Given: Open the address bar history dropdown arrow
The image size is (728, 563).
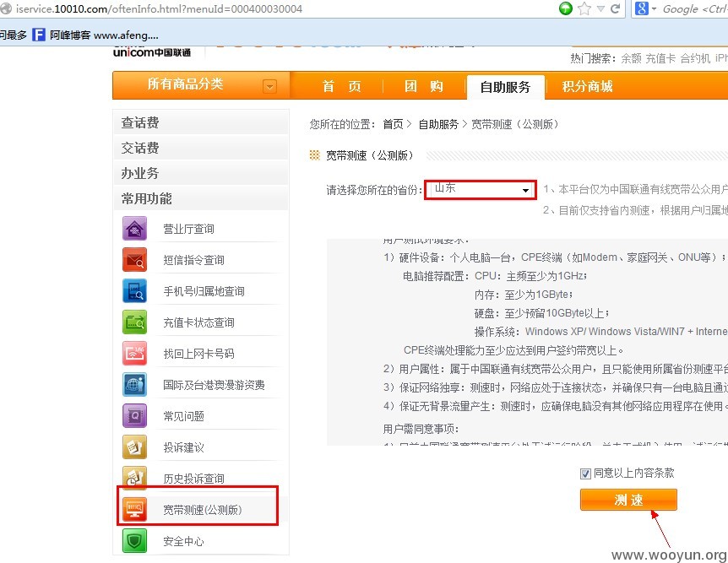Looking at the screenshot, I should [600, 8].
